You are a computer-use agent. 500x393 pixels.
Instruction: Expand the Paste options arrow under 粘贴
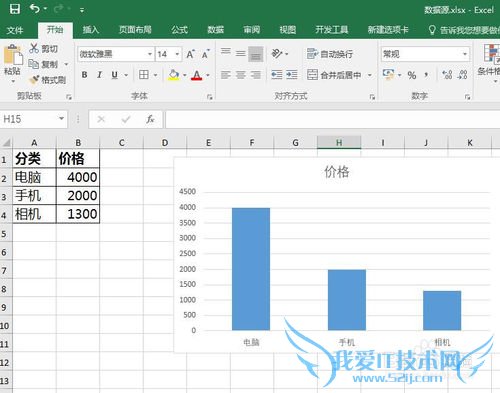[13, 81]
